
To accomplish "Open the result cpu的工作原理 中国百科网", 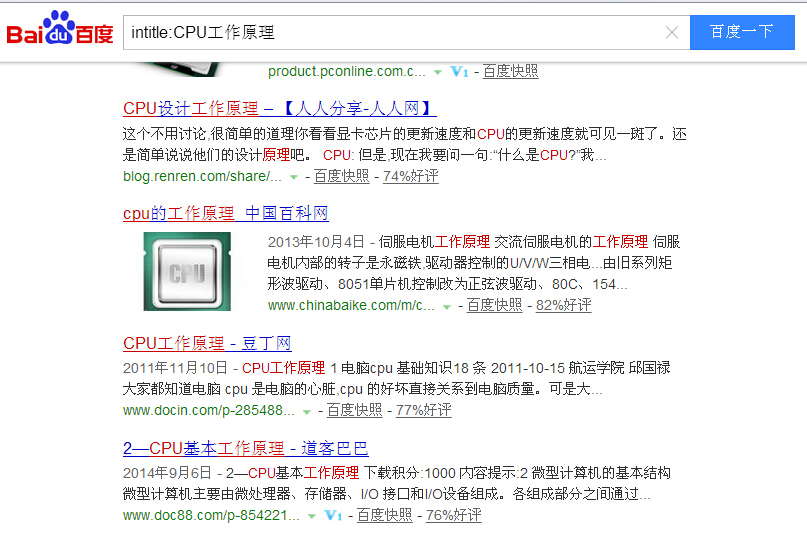I will coord(225,213).
